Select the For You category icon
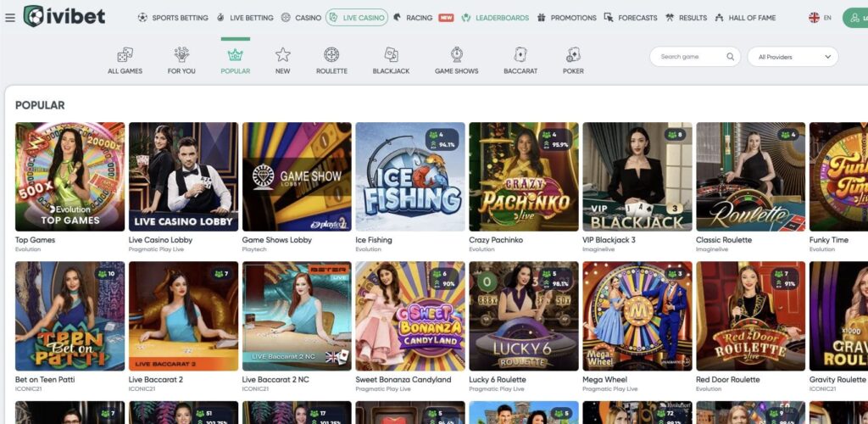Image resolution: width=868 pixels, height=424 pixels. tap(181, 54)
